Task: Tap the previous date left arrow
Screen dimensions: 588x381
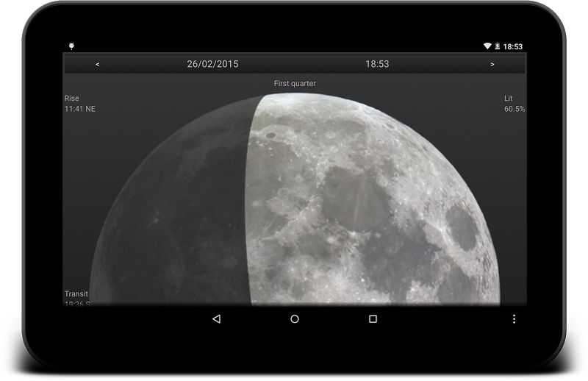Action: (98, 64)
